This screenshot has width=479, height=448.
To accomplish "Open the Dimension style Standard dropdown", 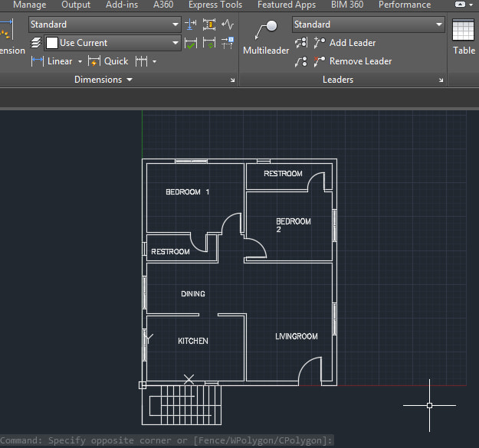I will [176, 25].
